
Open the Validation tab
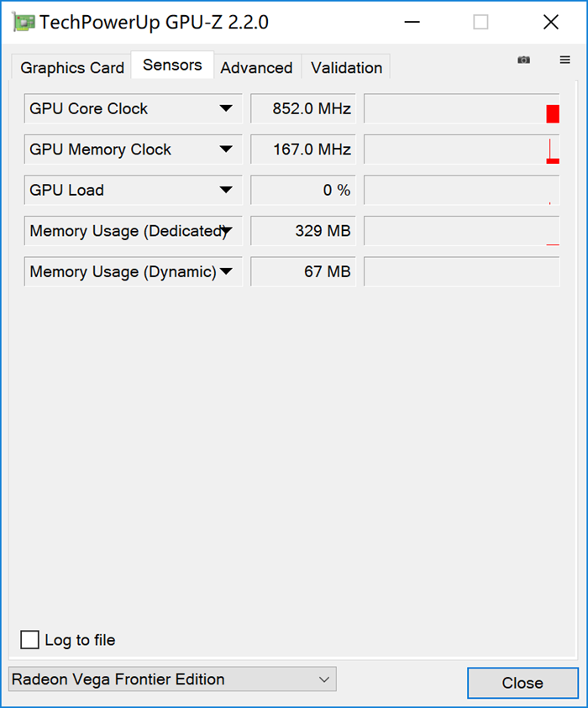coord(346,68)
